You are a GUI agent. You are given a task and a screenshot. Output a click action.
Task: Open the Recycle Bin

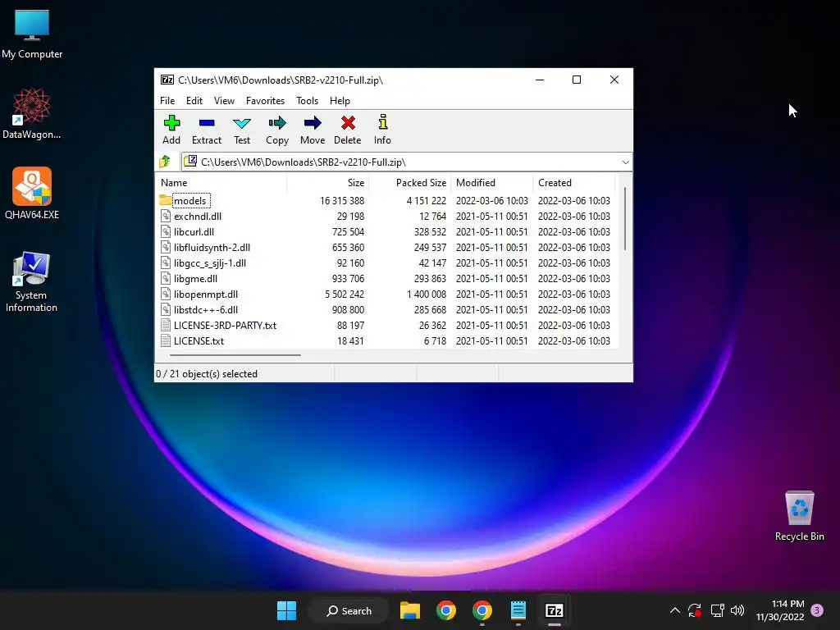(799, 516)
